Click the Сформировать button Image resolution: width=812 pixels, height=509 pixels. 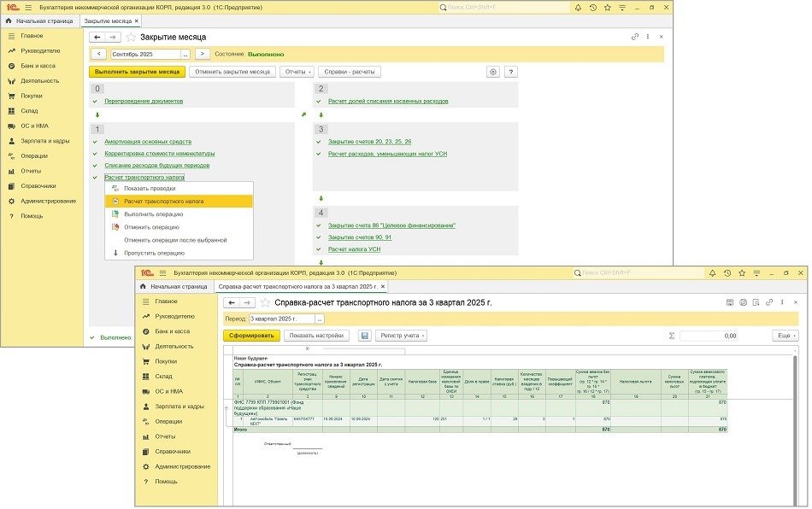click(x=252, y=336)
